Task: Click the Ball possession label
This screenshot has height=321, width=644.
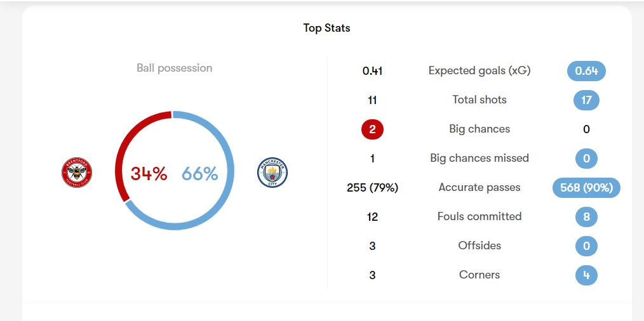Action: 175,68
